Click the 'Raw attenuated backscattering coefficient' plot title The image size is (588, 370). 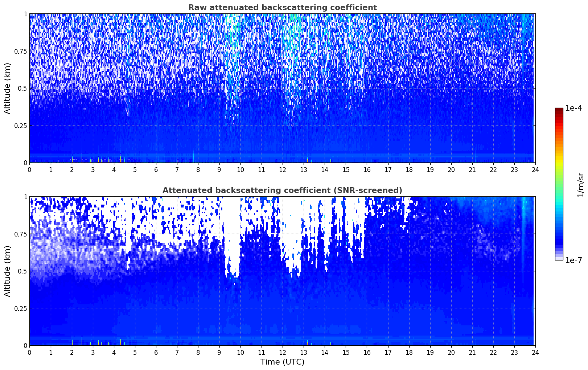(282, 8)
